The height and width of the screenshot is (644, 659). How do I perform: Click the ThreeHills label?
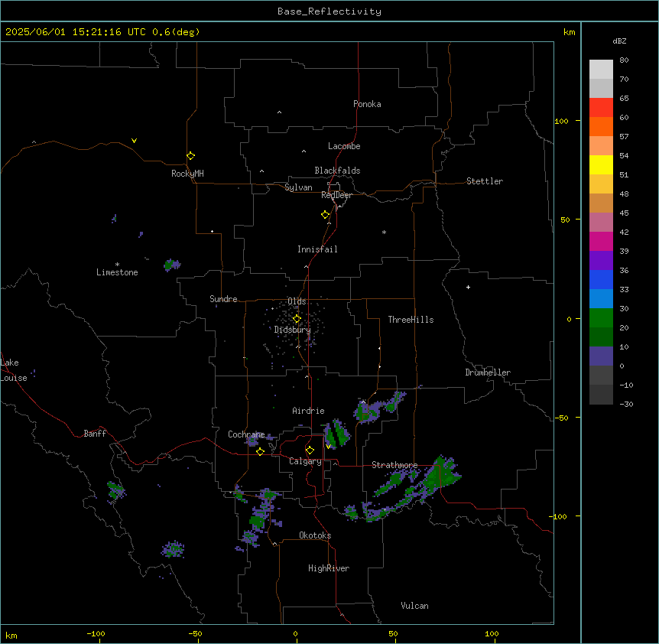(411, 320)
